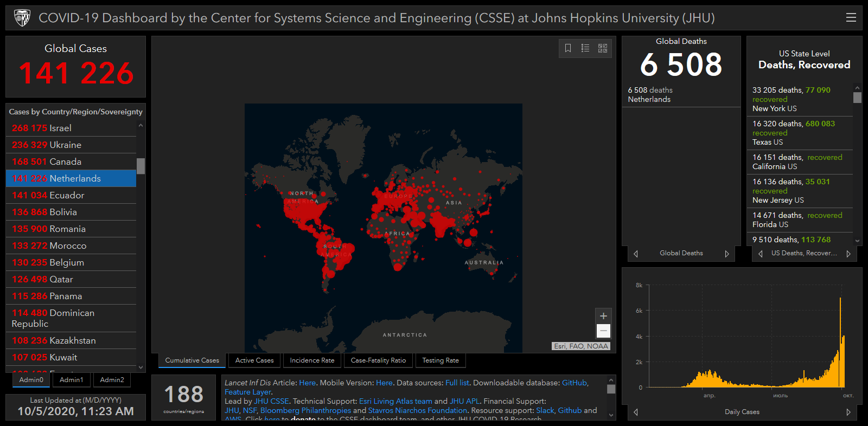The image size is (868, 426).
Task: Select the Admin2 tab
Action: point(112,380)
